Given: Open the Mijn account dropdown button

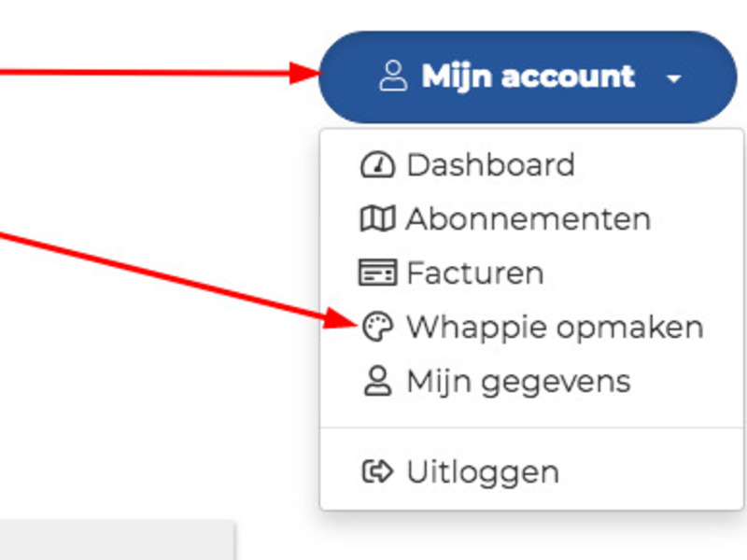Looking at the screenshot, I should [x=528, y=77].
